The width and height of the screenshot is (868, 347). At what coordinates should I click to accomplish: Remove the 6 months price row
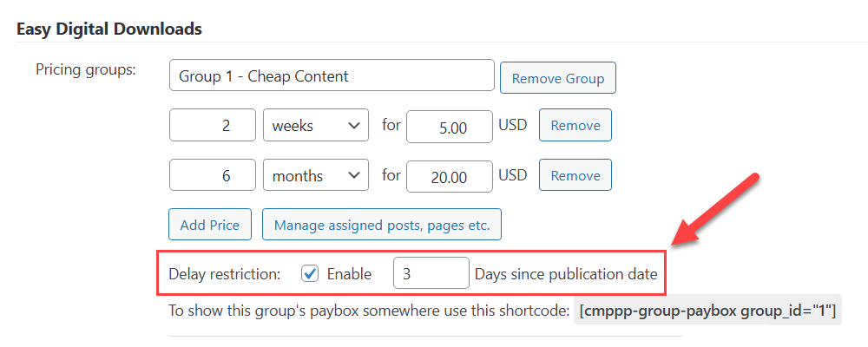point(575,175)
